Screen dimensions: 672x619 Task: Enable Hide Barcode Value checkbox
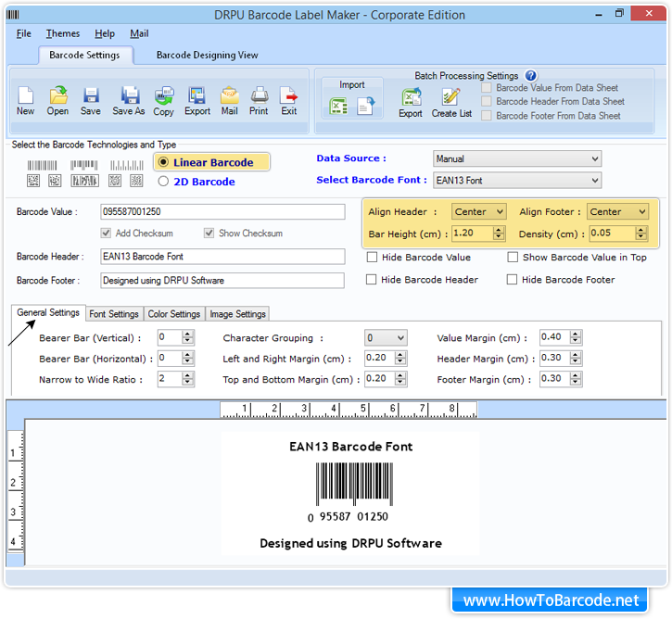[x=372, y=257]
